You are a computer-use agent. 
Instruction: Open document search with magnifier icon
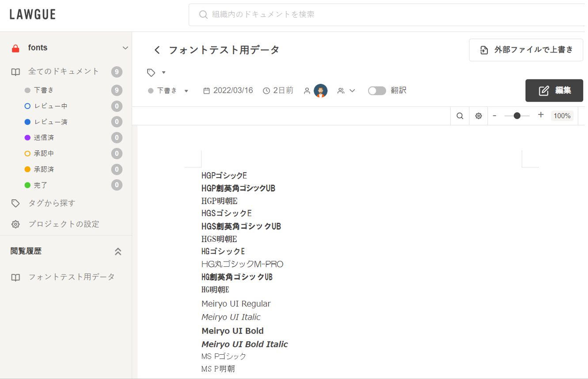click(x=460, y=116)
